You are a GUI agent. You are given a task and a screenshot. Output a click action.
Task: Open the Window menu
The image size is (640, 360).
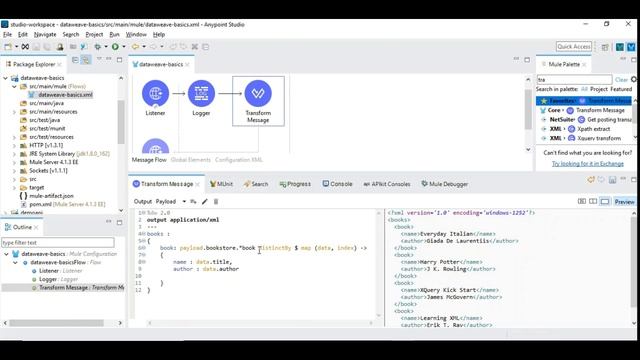tap(136, 35)
